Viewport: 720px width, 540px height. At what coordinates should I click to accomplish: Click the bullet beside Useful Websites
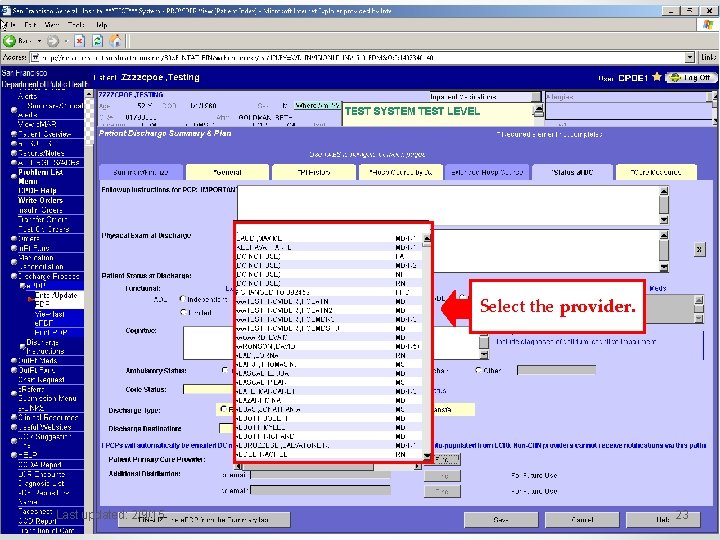(x=14, y=427)
